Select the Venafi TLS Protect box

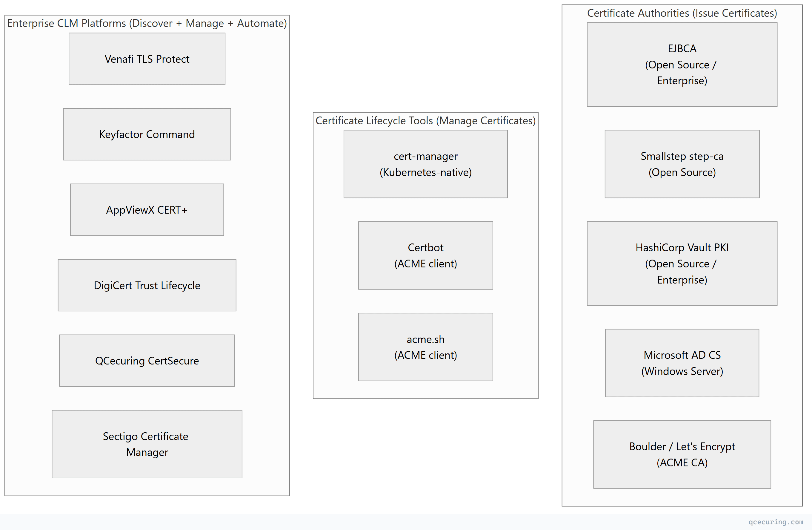tap(147, 59)
